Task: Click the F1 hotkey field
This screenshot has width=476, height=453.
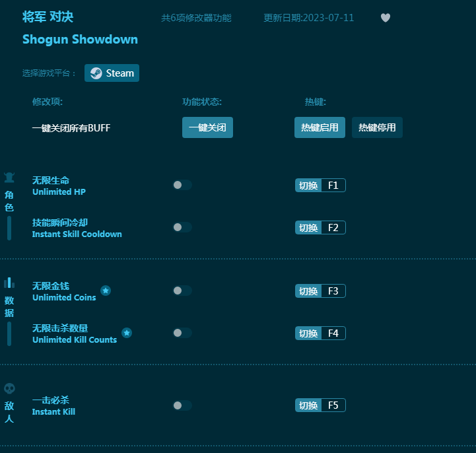Action: click(333, 185)
